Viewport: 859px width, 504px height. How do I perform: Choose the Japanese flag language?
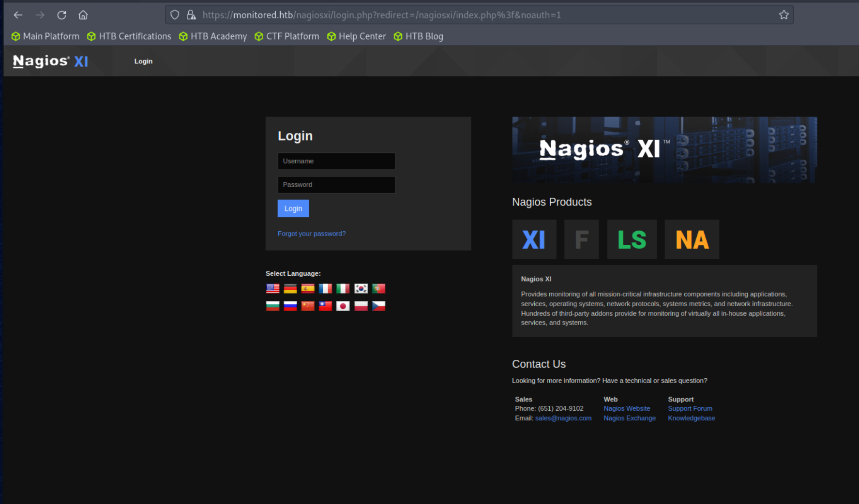[x=343, y=306]
